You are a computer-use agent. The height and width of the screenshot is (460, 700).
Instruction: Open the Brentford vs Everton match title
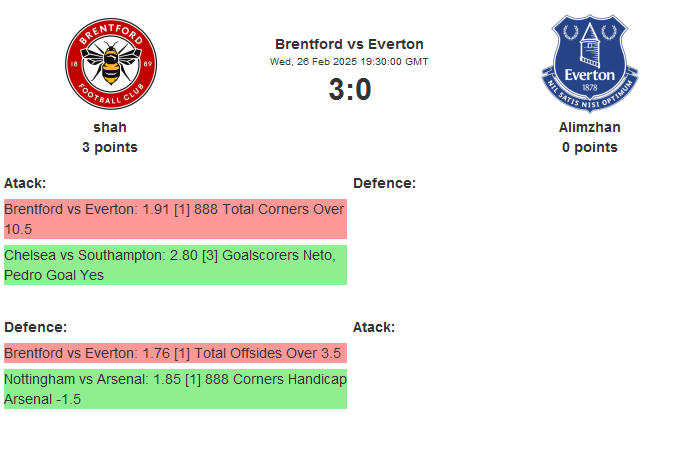click(x=349, y=44)
